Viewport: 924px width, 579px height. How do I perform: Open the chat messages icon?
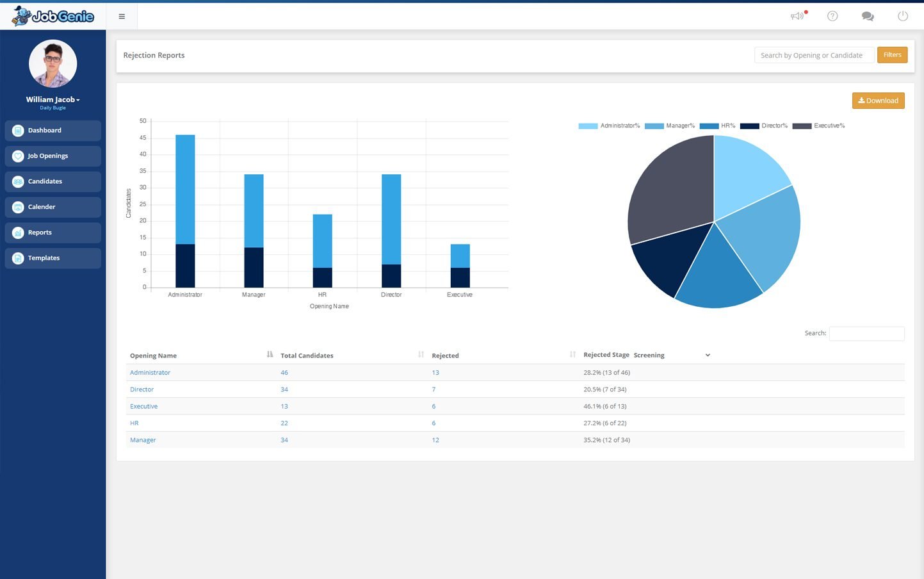pyautogui.click(x=868, y=16)
